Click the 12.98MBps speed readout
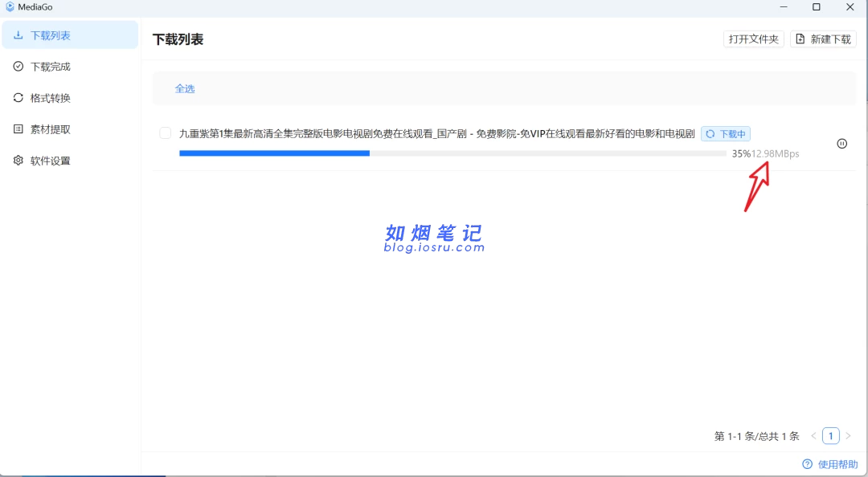The image size is (868, 477). 775,154
